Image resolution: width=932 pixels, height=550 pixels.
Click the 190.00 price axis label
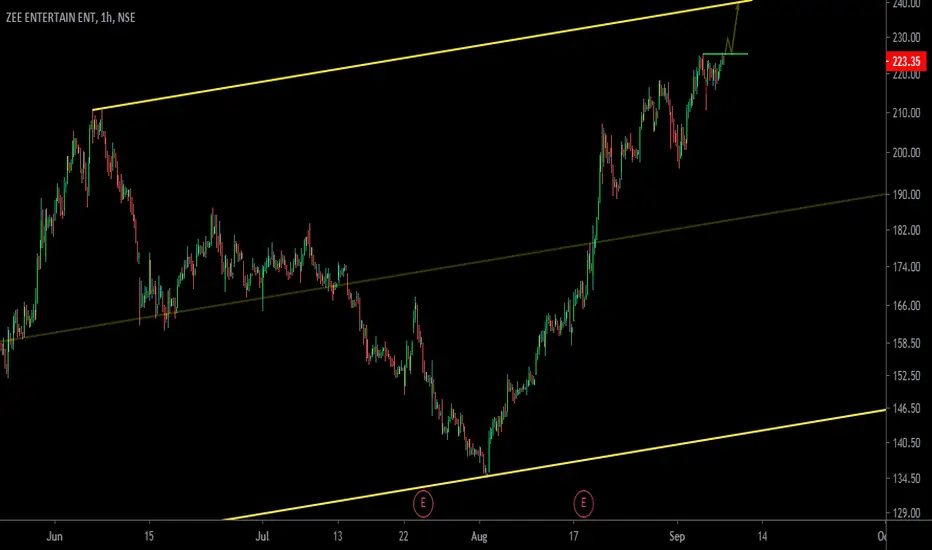click(x=906, y=194)
